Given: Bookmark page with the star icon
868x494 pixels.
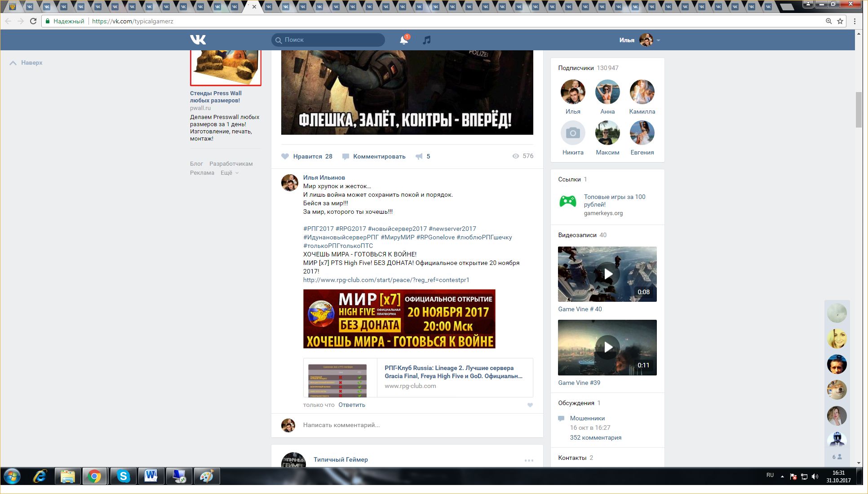Looking at the screenshot, I should tap(840, 21).
